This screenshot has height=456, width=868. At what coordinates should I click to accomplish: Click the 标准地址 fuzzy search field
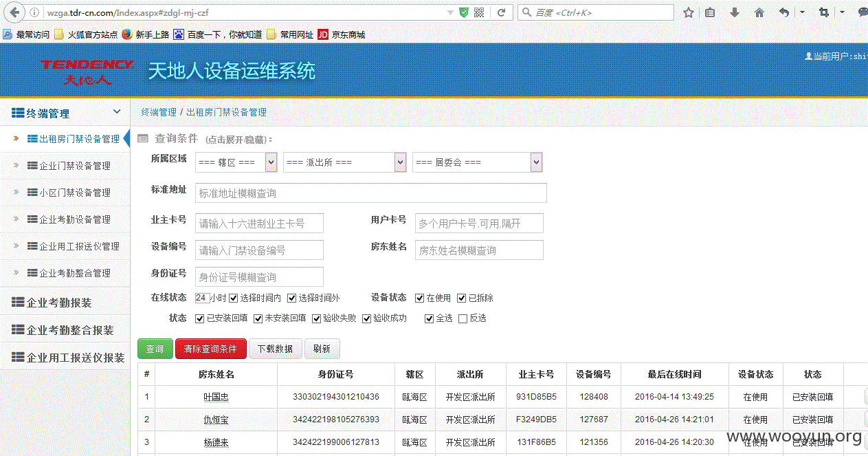[371, 193]
